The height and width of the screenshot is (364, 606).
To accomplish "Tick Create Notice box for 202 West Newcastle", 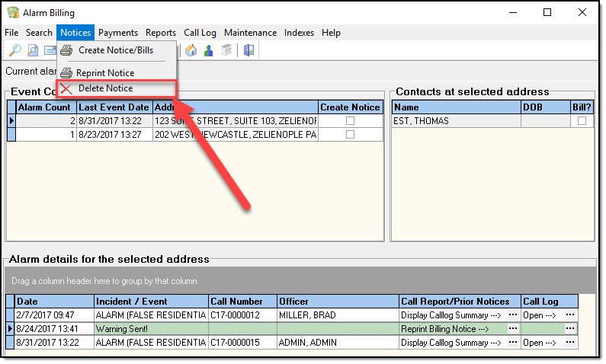I will 350,135.
